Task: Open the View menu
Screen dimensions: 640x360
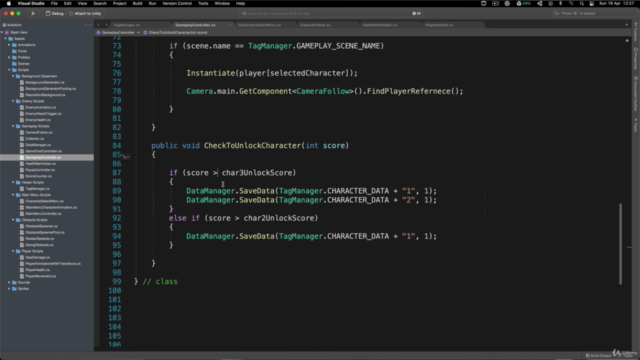Action: point(82,3)
